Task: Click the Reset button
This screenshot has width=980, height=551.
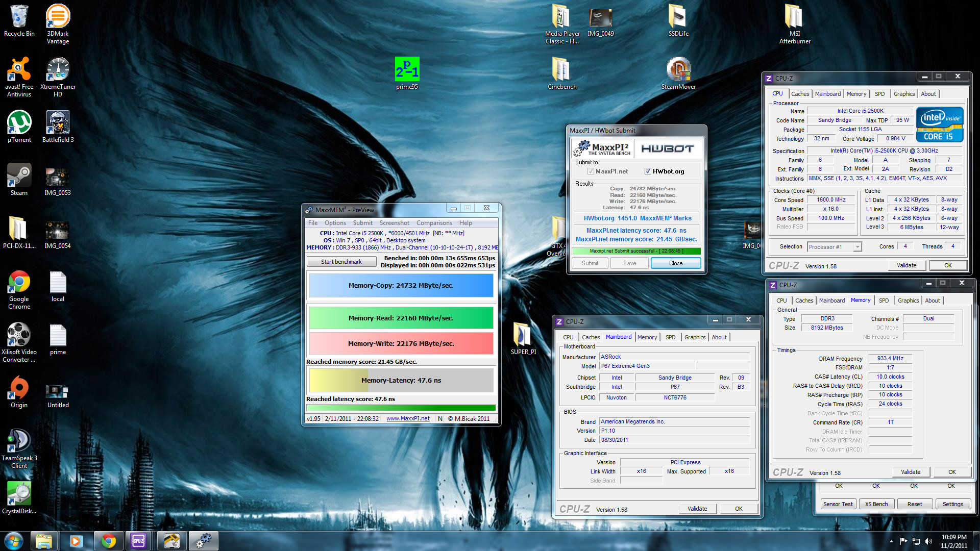Action: tap(915, 504)
